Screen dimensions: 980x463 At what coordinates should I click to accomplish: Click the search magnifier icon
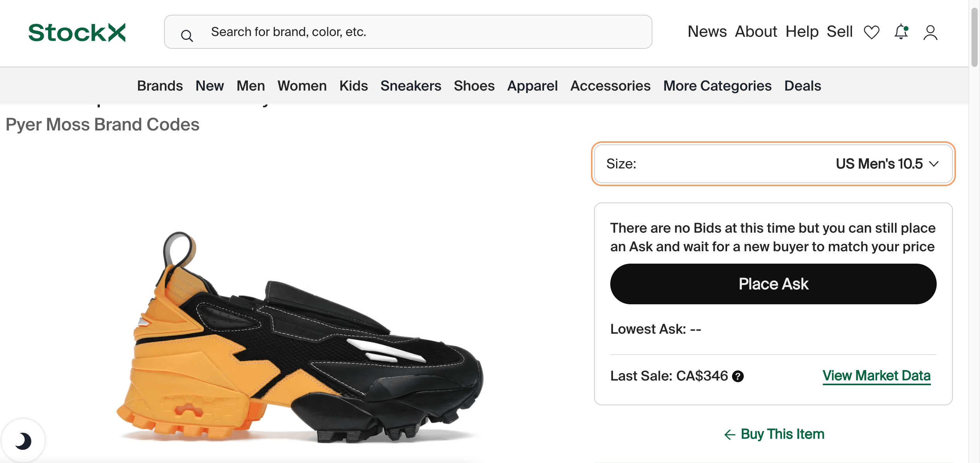[x=187, y=36]
